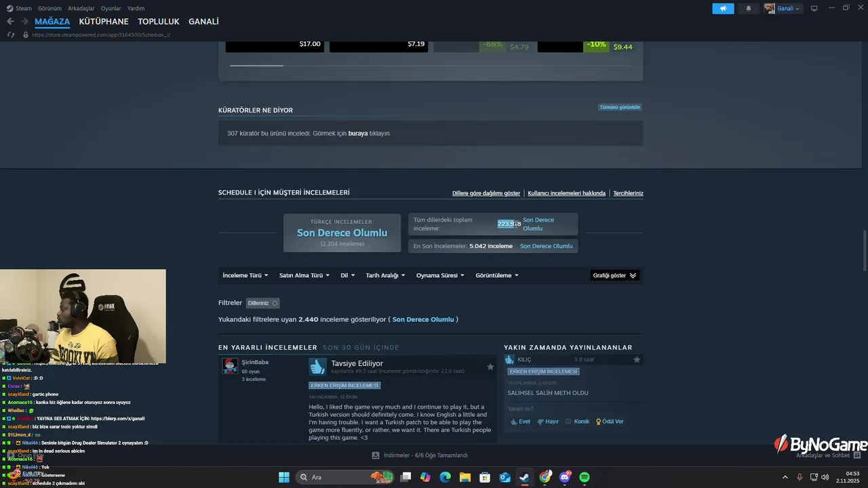Click the padlock icon beside the URL
This screenshot has width=868, height=488.
coord(26,35)
